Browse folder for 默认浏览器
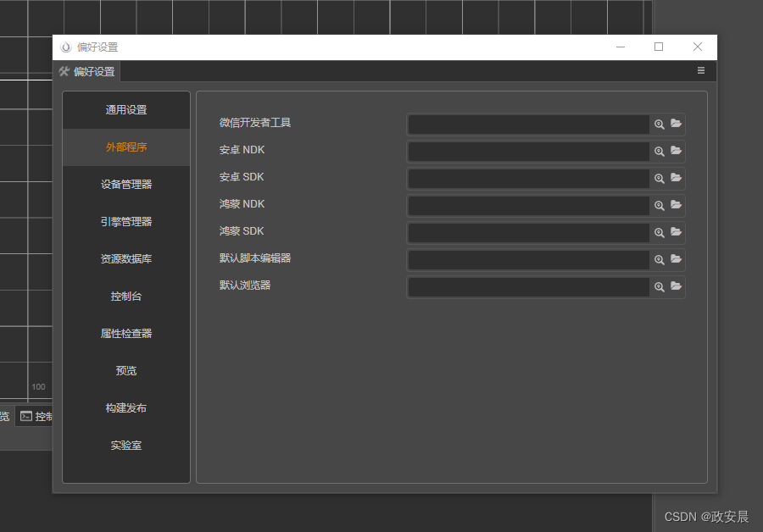The image size is (763, 532). (676, 286)
